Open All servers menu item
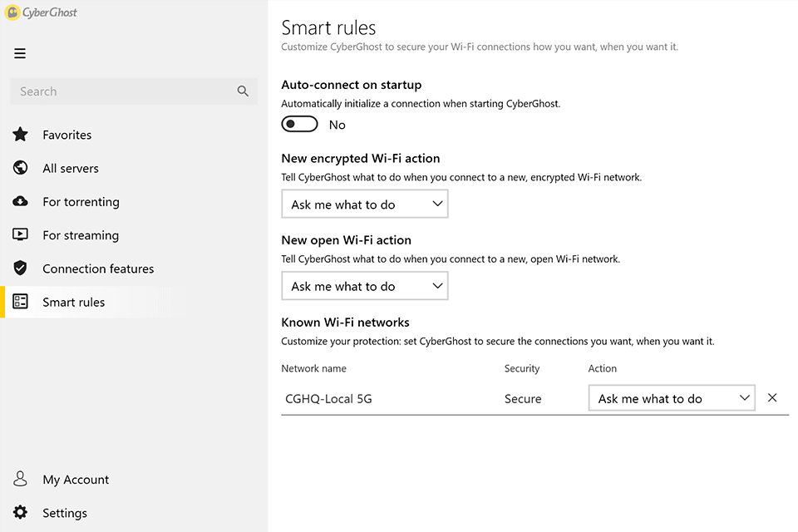 pyautogui.click(x=71, y=168)
